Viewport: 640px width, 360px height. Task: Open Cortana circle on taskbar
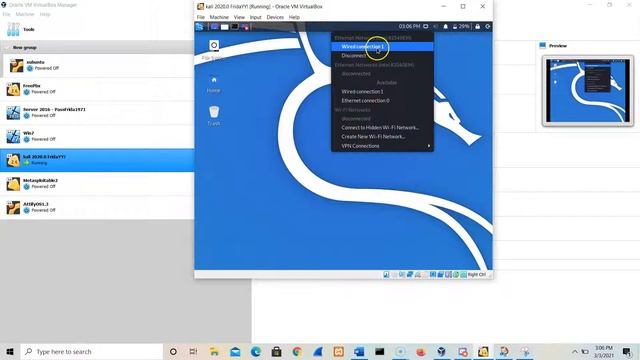[x=173, y=351]
